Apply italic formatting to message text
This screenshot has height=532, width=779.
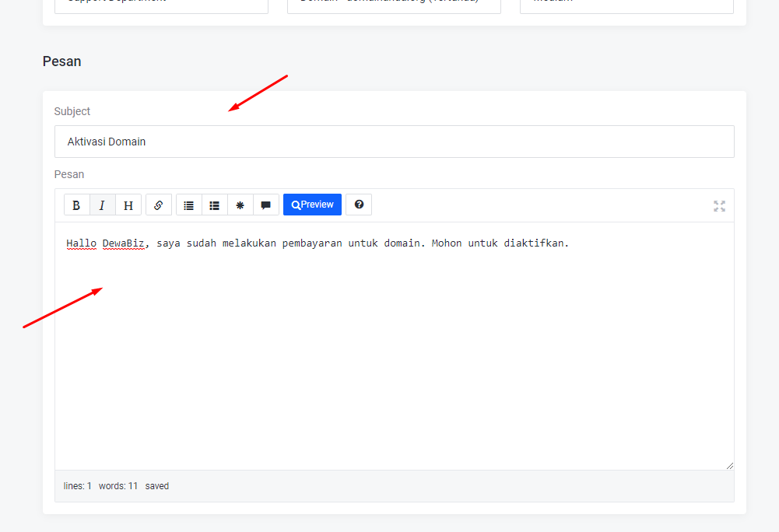(x=102, y=205)
